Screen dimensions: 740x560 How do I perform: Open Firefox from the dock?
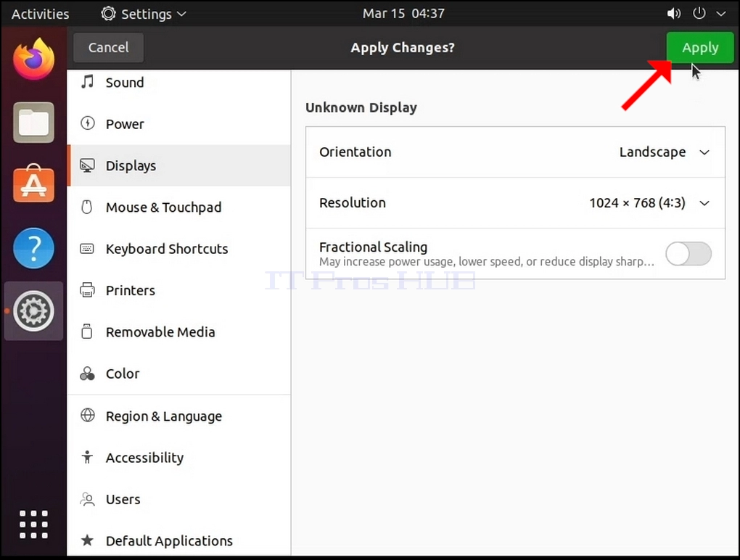(33, 59)
